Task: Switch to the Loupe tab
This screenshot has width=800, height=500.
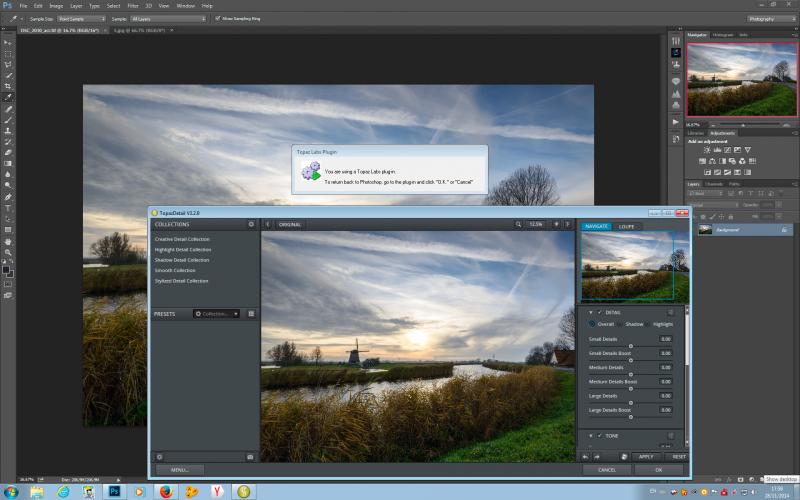Action: [626, 227]
